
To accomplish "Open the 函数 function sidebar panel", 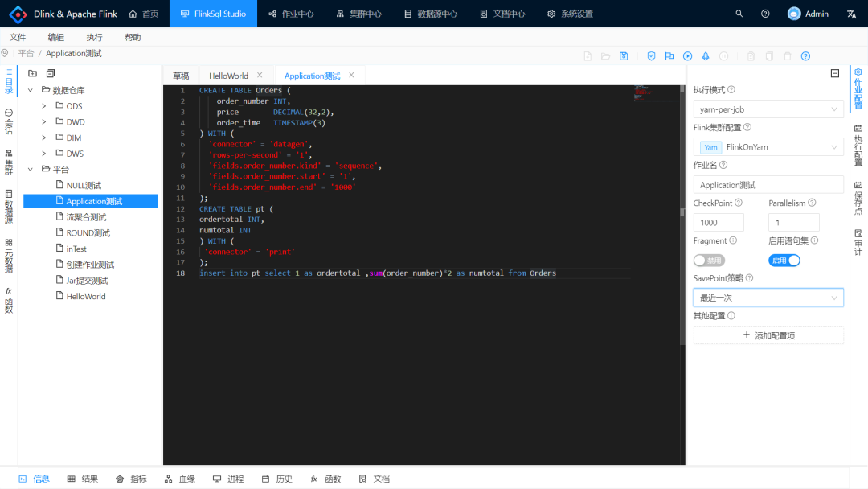I will (9, 301).
